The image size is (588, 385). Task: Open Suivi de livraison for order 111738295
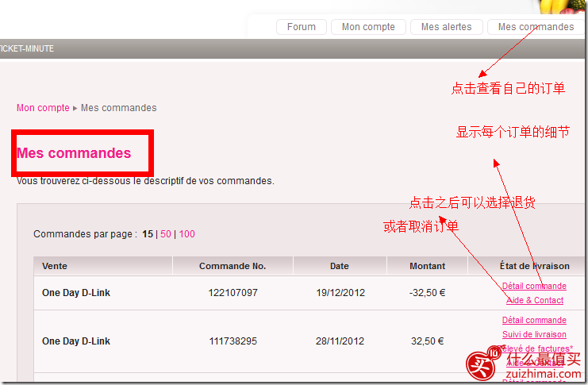tap(534, 334)
